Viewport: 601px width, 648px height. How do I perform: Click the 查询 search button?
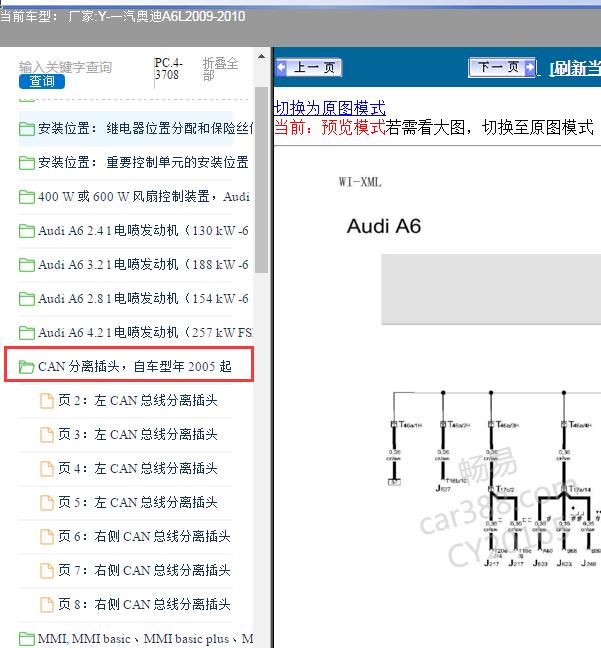(42, 81)
